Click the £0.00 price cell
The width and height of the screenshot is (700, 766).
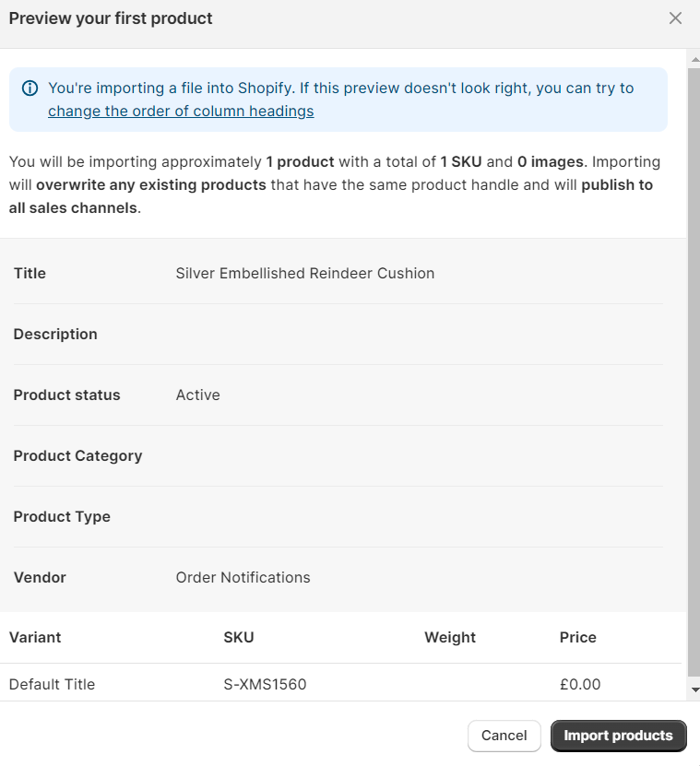[580, 684]
